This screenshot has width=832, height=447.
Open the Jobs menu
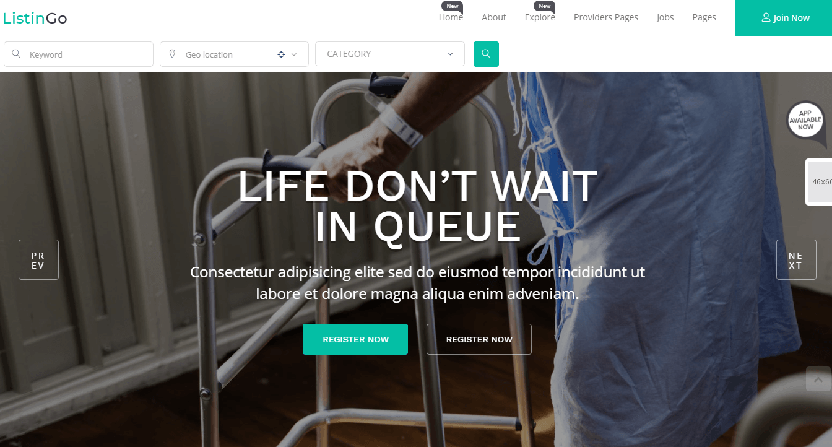click(x=665, y=17)
